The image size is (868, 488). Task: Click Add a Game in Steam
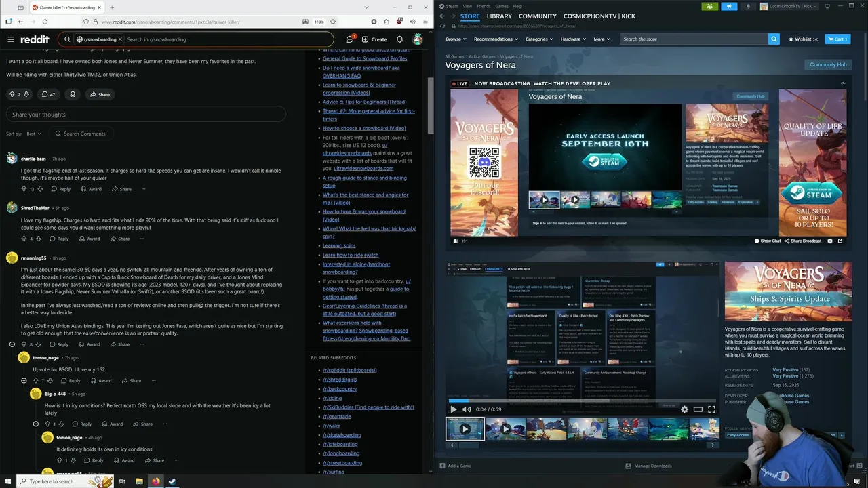click(454, 466)
